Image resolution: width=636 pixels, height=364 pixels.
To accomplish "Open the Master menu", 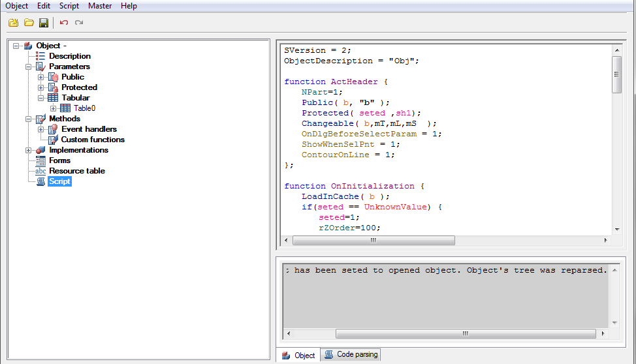I will pyautogui.click(x=100, y=6).
